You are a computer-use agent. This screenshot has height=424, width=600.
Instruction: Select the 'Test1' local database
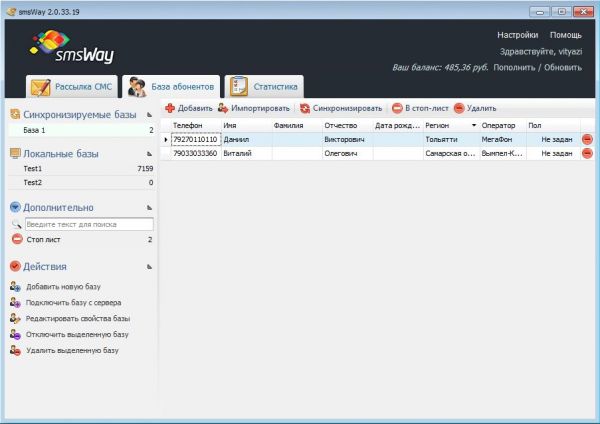33,170
